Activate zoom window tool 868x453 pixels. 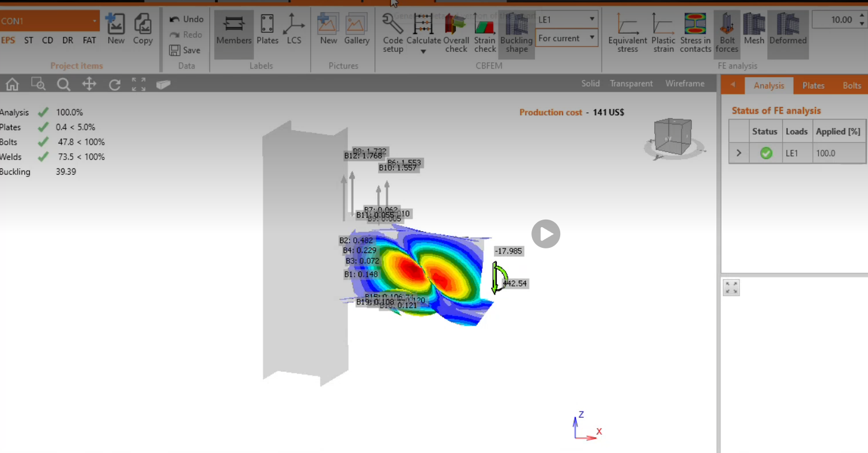coord(38,85)
